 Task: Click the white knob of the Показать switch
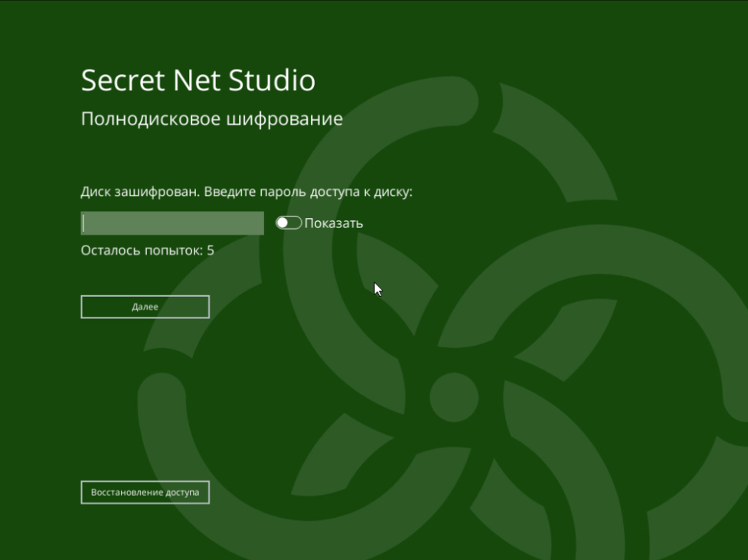click(x=283, y=223)
